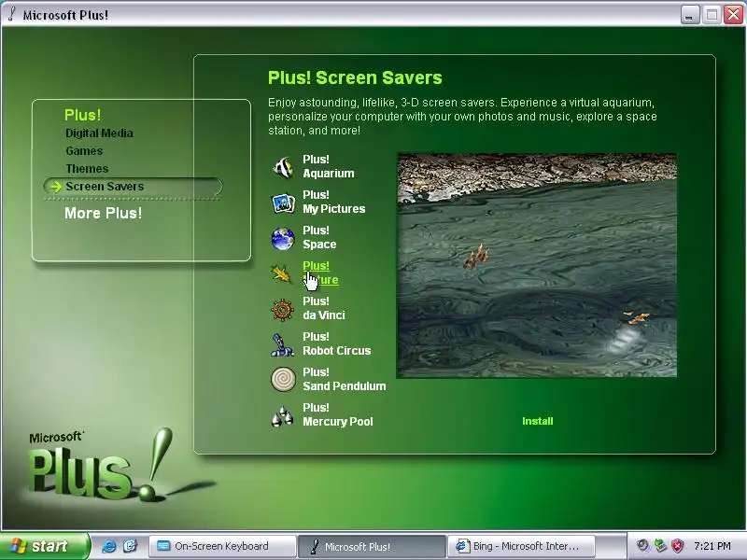Switch to Bing Internet Explorer taskbar button
Screen dimensions: 747x560
coord(521,546)
